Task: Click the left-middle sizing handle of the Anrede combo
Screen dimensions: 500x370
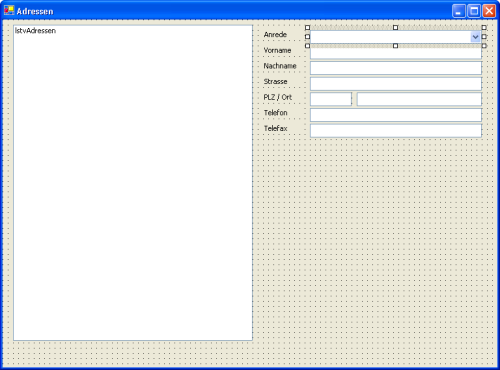Action: pos(307,37)
